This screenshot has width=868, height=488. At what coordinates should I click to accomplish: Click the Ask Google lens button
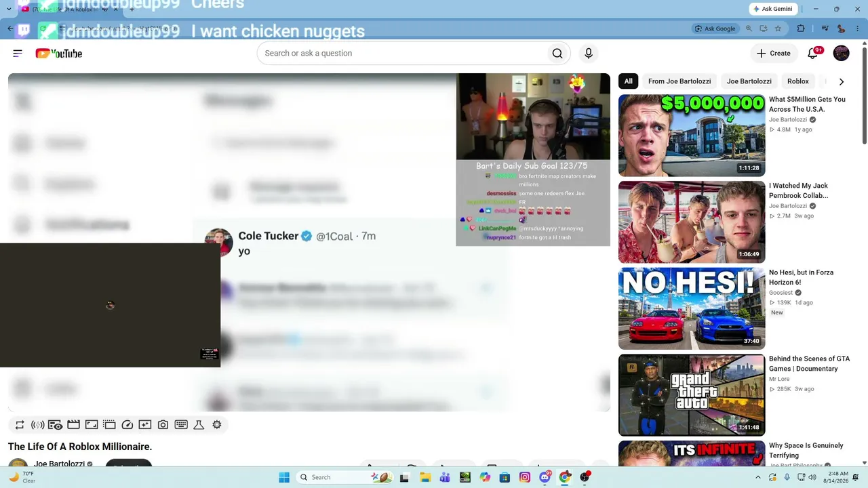[715, 28]
